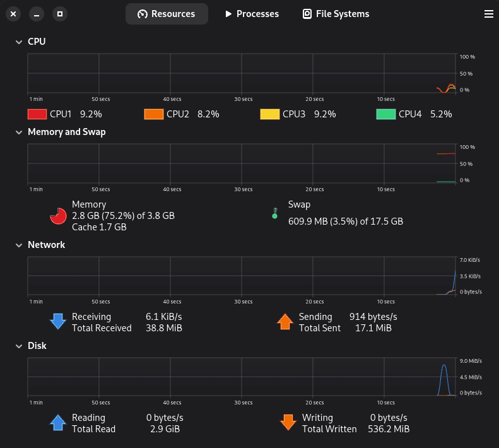This screenshot has height=448, width=499.
Task: Click the orange Writing down-arrow icon
Action: point(288,423)
